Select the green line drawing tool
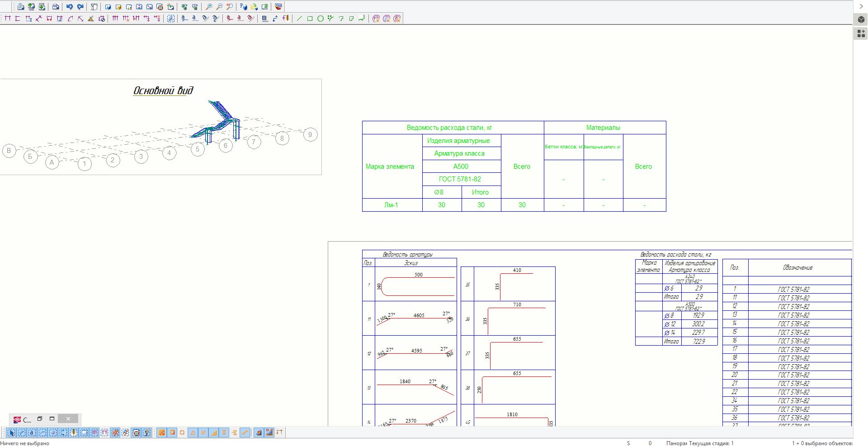 299,19
